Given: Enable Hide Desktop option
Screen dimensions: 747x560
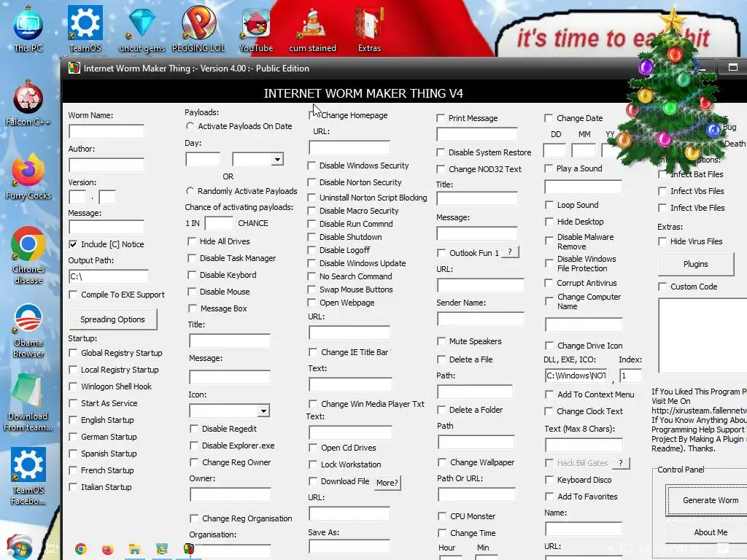Looking at the screenshot, I should click(549, 222).
